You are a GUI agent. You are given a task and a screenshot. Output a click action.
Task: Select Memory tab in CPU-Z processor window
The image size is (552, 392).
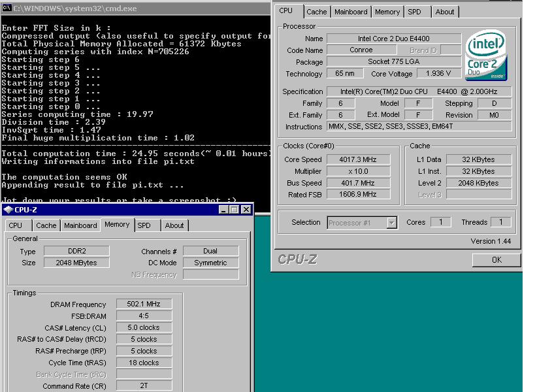pyautogui.click(x=387, y=12)
